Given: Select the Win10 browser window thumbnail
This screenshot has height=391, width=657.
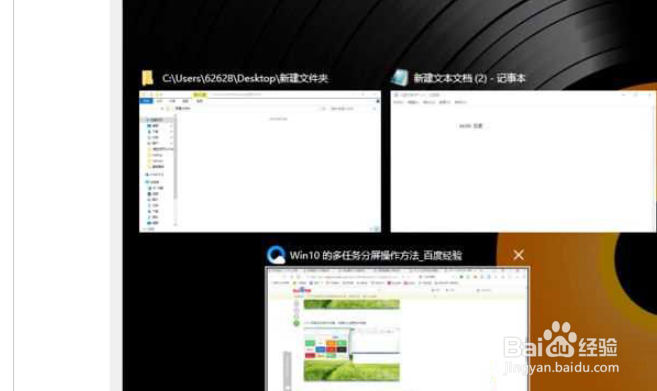Looking at the screenshot, I should point(397,329).
